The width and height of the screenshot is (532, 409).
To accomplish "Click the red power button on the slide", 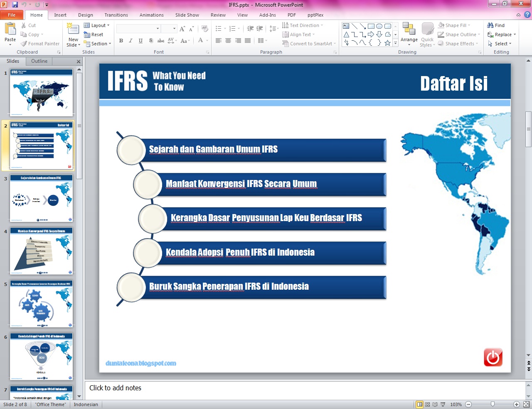I will coord(493,357).
